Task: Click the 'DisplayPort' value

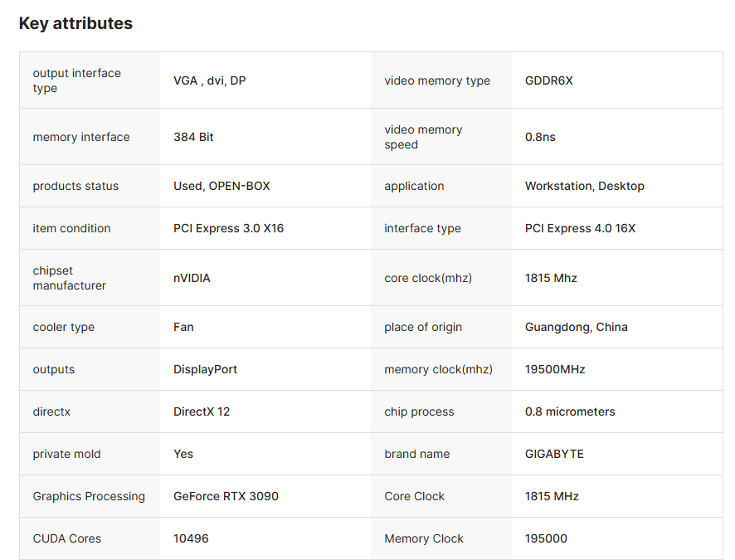Action: (205, 369)
